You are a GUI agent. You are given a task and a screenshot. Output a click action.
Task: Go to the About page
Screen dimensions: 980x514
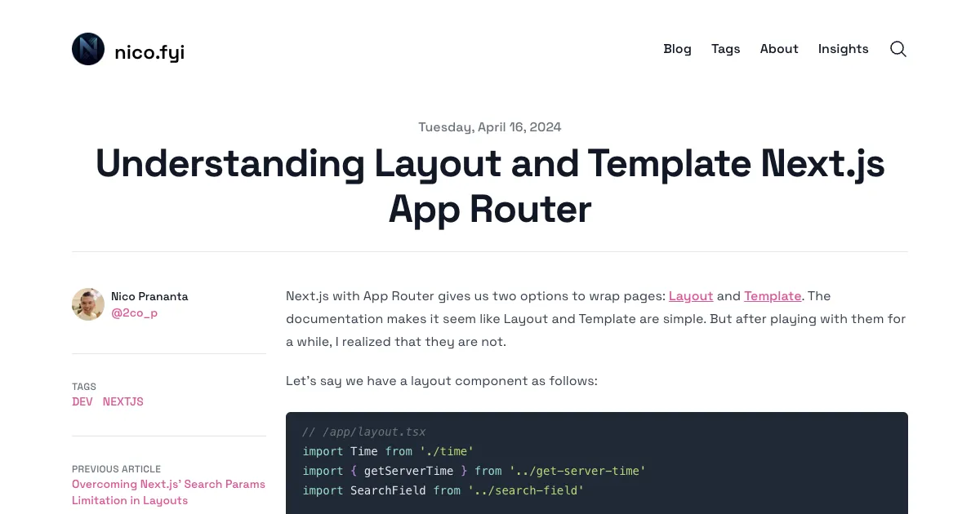779,49
